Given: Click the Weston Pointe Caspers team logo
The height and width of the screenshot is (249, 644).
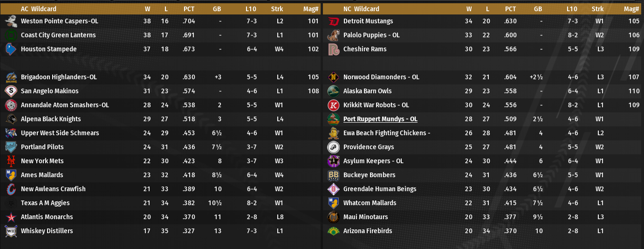Looking at the screenshot, I should pyautogui.click(x=11, y=21).
